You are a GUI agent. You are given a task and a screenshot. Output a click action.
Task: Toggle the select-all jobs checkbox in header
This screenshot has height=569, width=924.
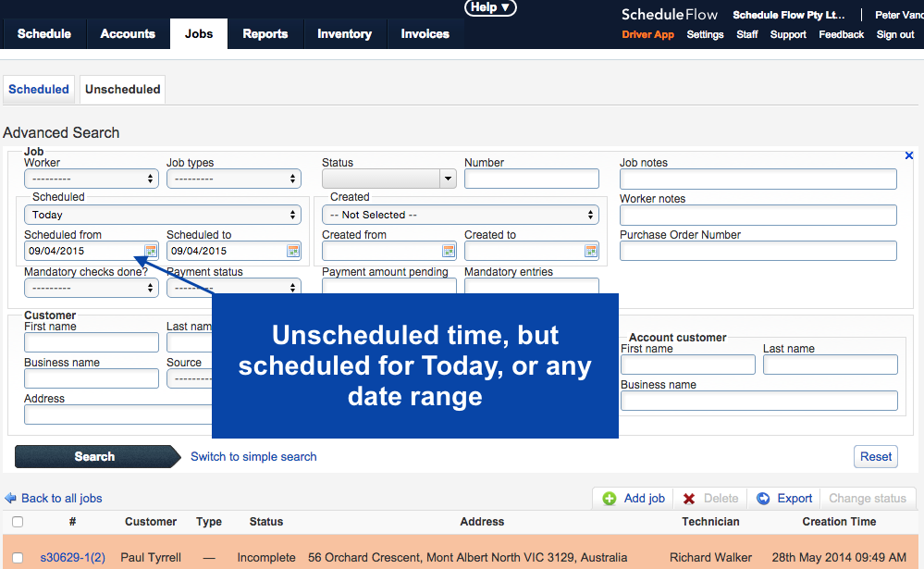(18, 522)
